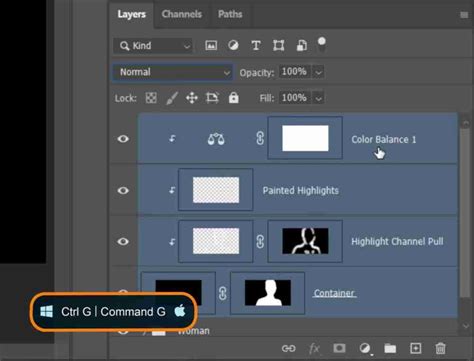Viewport: 474px width, 361px height.
Task: Click the Color Balance 1 clipping arrow
Action: pyautogui.click(x=172, y=138)
